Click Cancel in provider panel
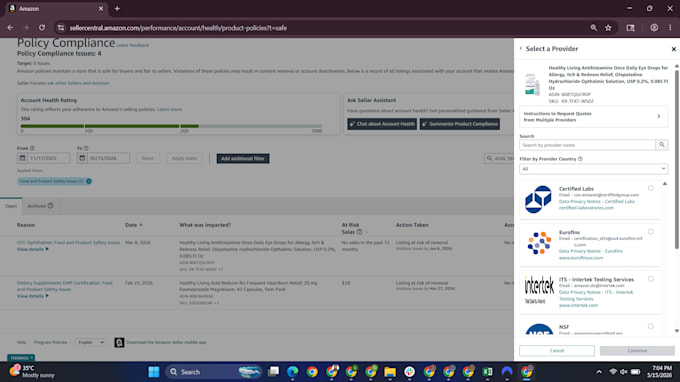The image size is (680, 382). [557, 351]
